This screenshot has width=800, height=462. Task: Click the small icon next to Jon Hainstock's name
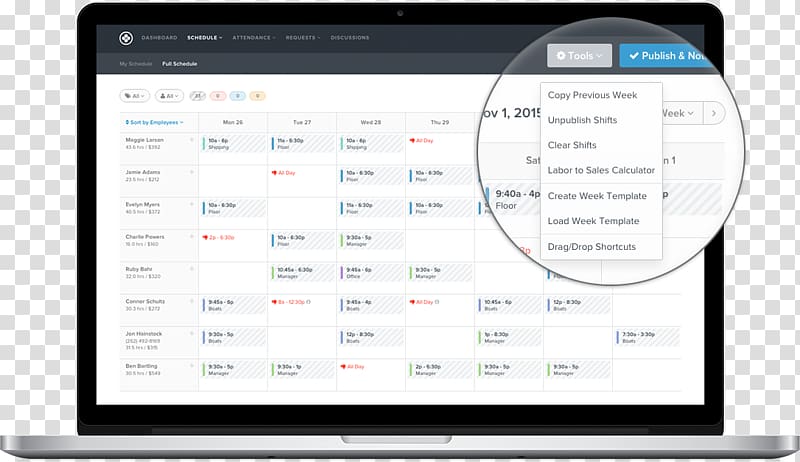tap(192, 333)
